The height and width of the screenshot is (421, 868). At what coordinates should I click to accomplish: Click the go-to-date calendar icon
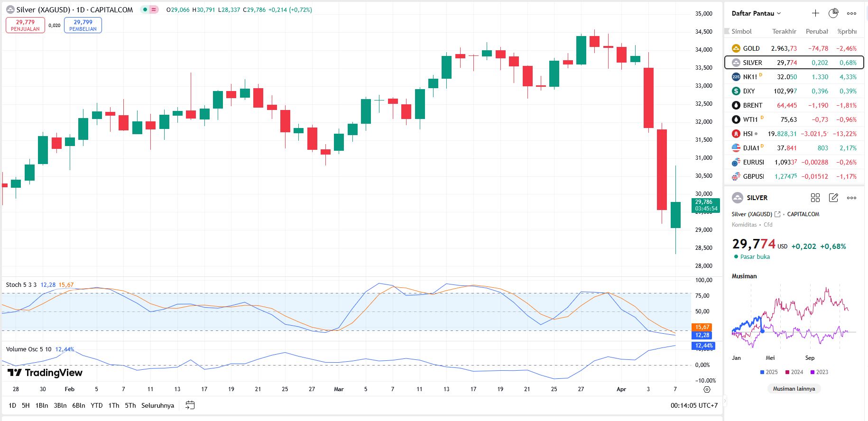click(x=190, y=405)
